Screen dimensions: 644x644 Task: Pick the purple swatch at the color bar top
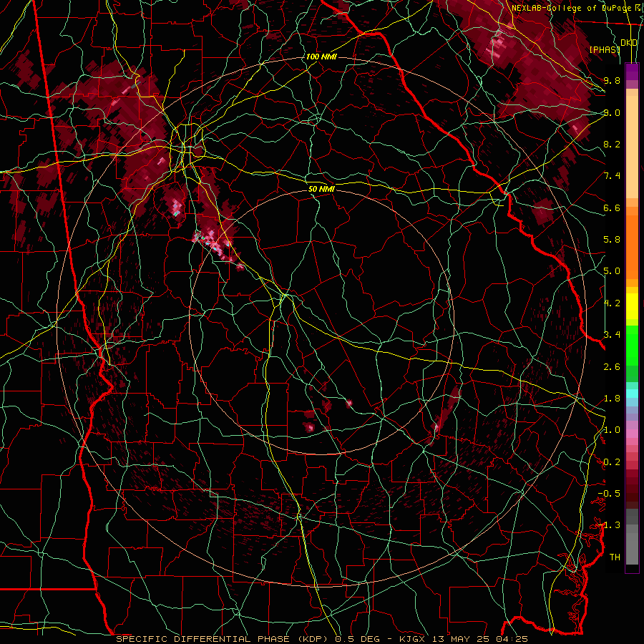coord(632,72)
